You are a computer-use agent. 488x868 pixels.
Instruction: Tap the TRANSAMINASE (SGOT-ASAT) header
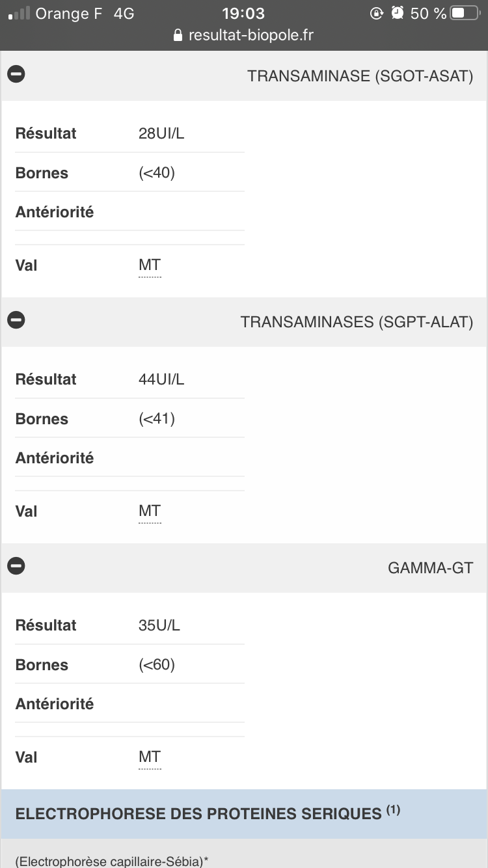point(360,75)
